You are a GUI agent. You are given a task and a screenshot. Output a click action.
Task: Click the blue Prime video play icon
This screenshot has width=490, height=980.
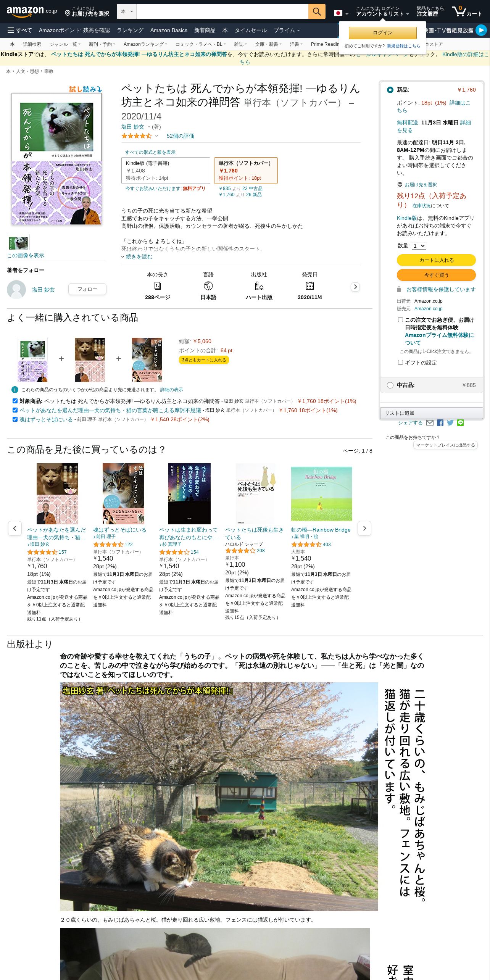coord(481,30)
